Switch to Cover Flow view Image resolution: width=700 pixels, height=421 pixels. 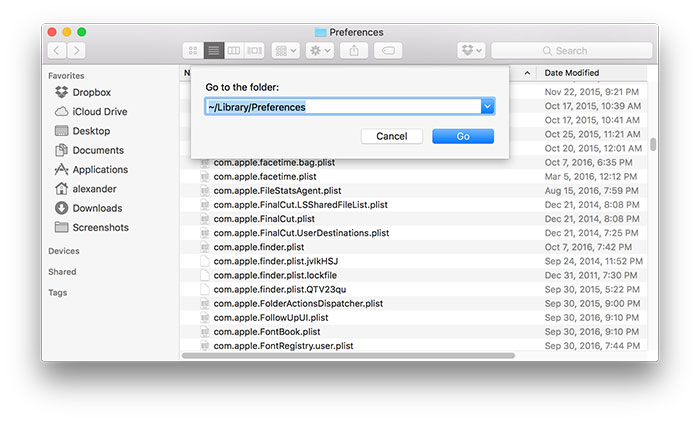click(254, 50)
